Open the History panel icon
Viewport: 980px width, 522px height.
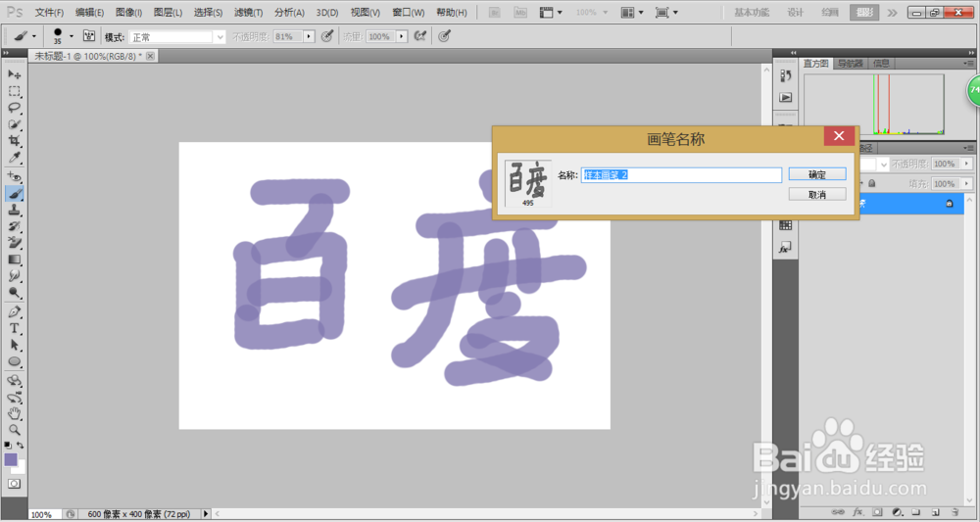coord(786,76)
